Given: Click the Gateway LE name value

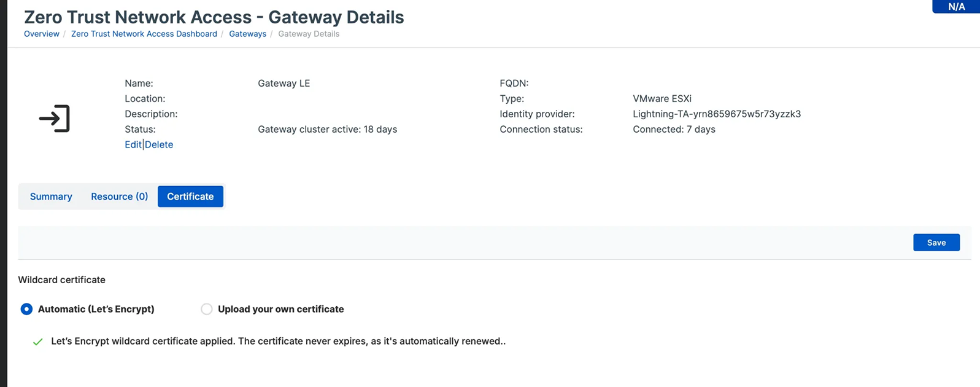Looking at the screenshot, I should 284,83.
